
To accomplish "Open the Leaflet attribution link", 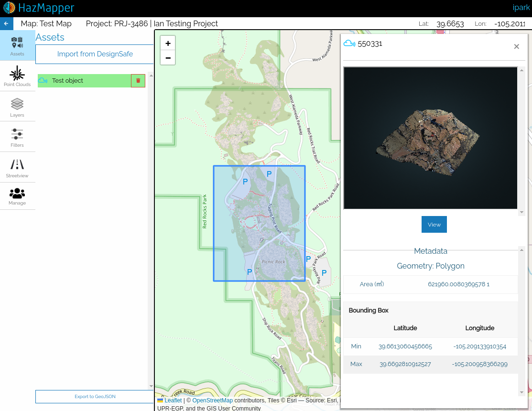I will [x=173, y=400].
